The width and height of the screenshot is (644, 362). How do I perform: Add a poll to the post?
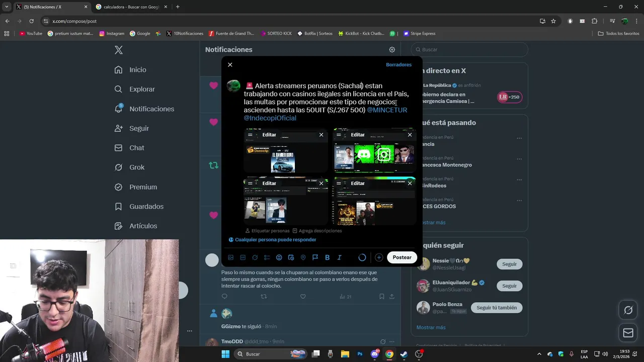(267, 257)
